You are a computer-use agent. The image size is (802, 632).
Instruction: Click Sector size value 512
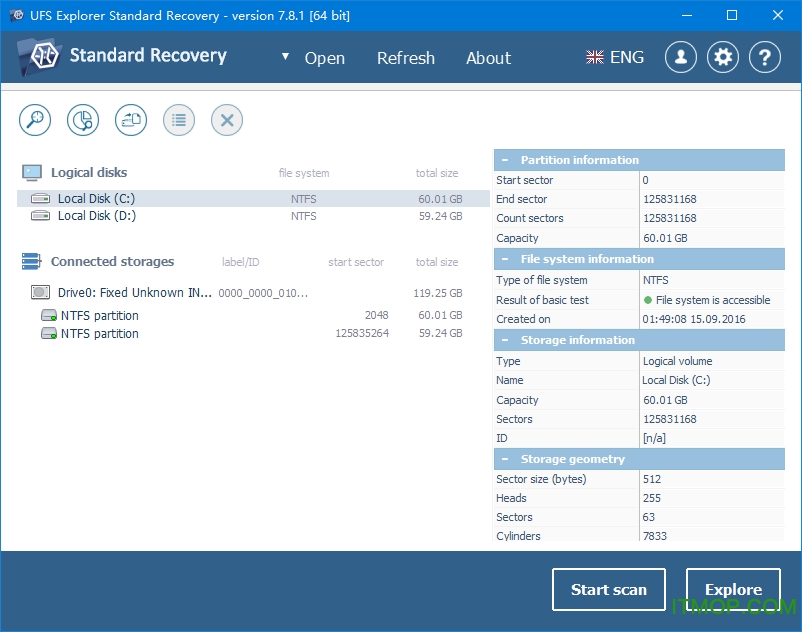coord(652,479)
